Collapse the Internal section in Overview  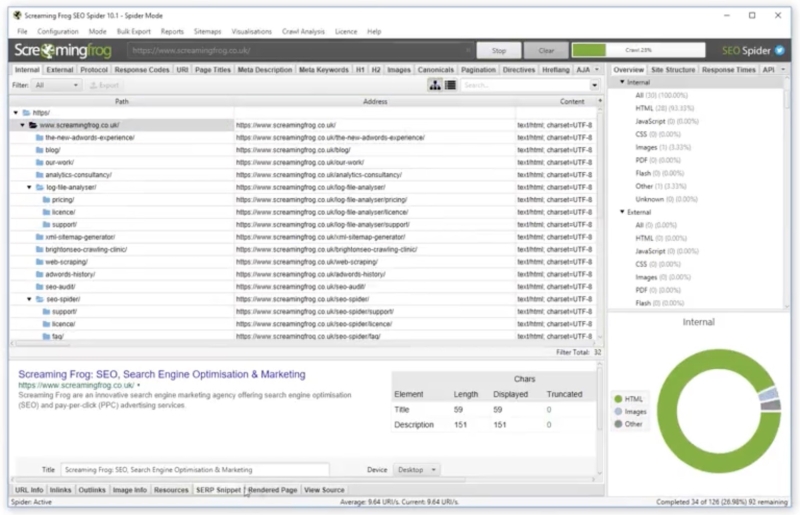tap(621, 82)
